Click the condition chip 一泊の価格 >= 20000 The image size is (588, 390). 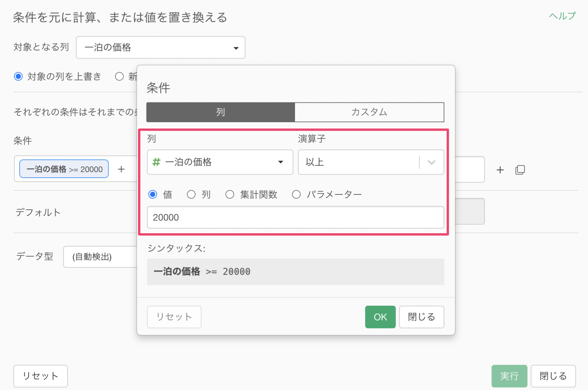(x=64, y=169)
